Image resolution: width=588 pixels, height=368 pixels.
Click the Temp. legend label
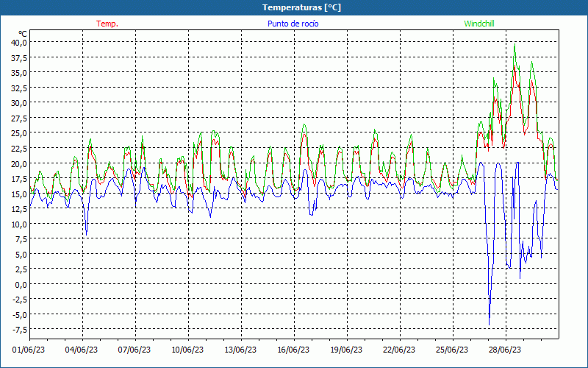pyautogui.click(x=107, y=24)
